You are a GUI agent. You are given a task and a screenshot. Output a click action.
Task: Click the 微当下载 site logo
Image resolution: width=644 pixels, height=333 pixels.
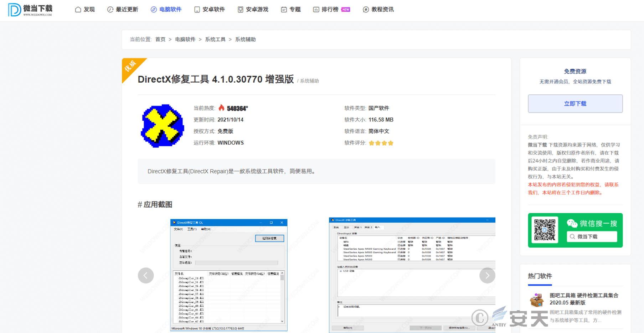pos(30,10)
